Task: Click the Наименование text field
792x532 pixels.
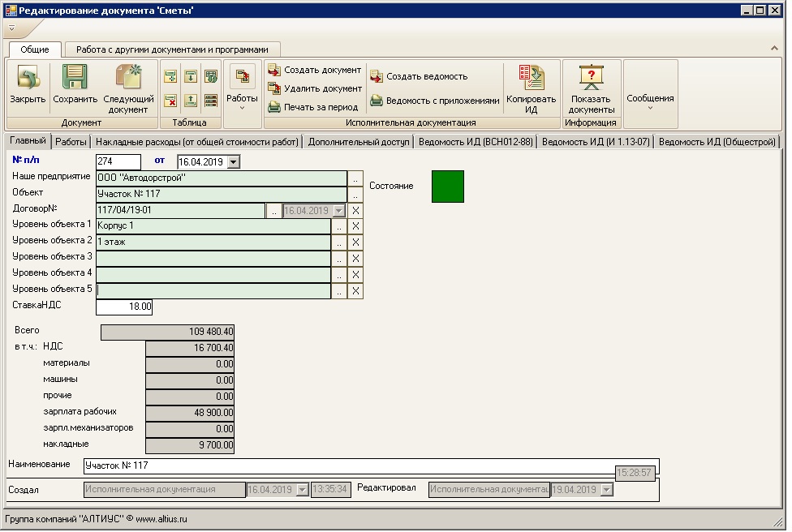Action: [x=372, y=466]
